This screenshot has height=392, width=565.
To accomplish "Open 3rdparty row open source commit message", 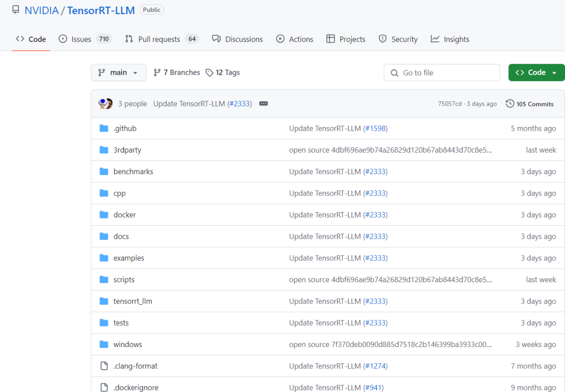I will 390,150.
